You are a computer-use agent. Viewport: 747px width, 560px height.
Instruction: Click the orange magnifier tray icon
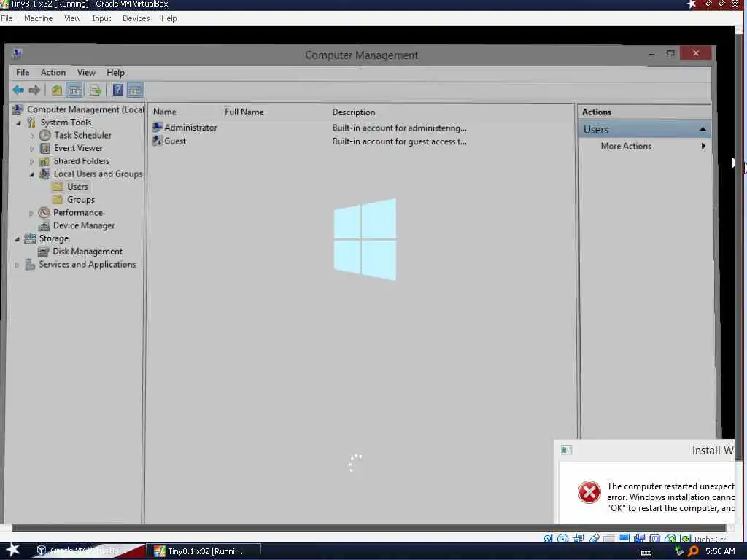[x=693, y=551]
